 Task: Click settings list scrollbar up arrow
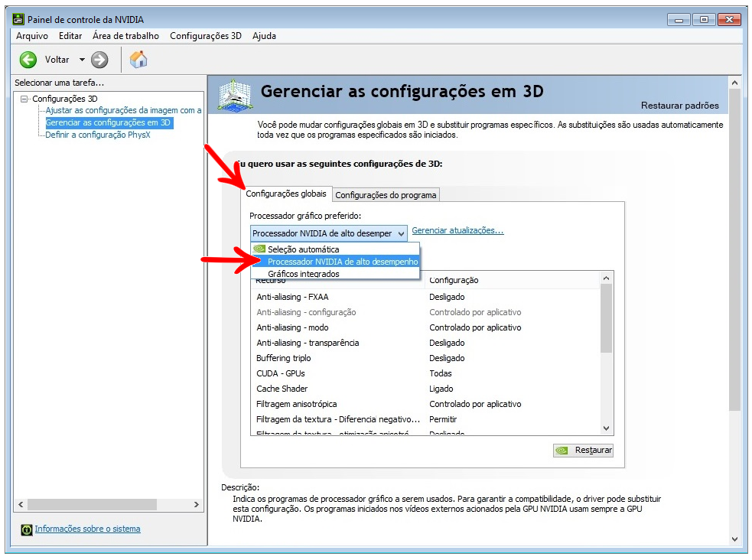(x=606, y=278)
